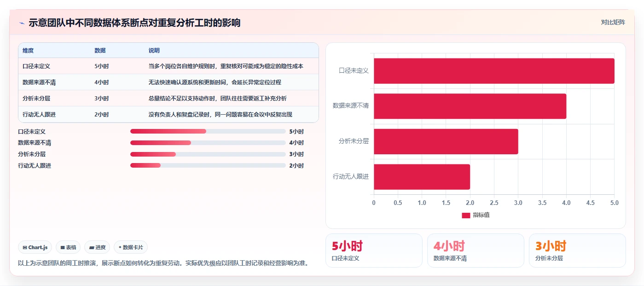Click the 行动无人跟进 y-axis label in chart
The width and height of the screenshot is (644, 286).
pyautogui.click(x=351, y=176)
